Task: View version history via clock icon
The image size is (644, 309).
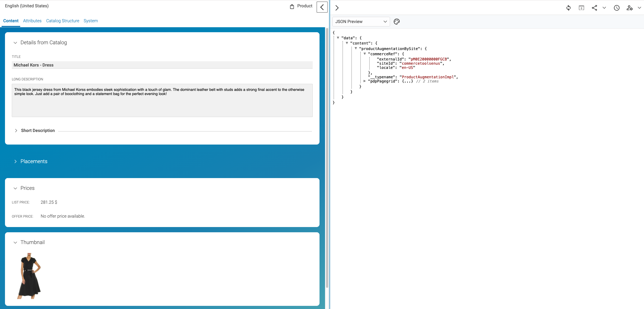Action: 616,8
